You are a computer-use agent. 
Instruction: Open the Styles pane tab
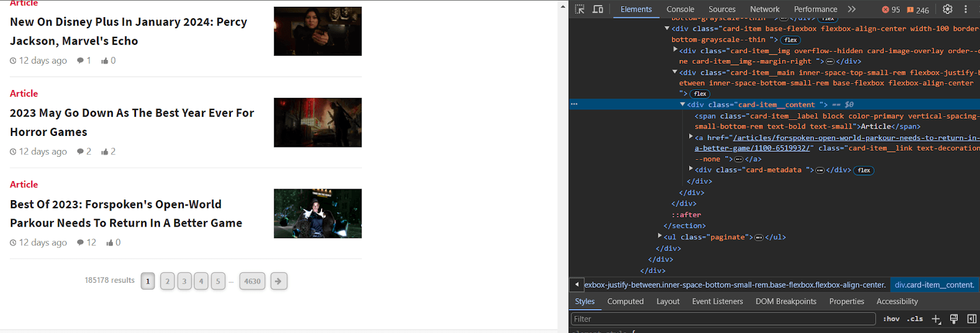click(584, 301)
